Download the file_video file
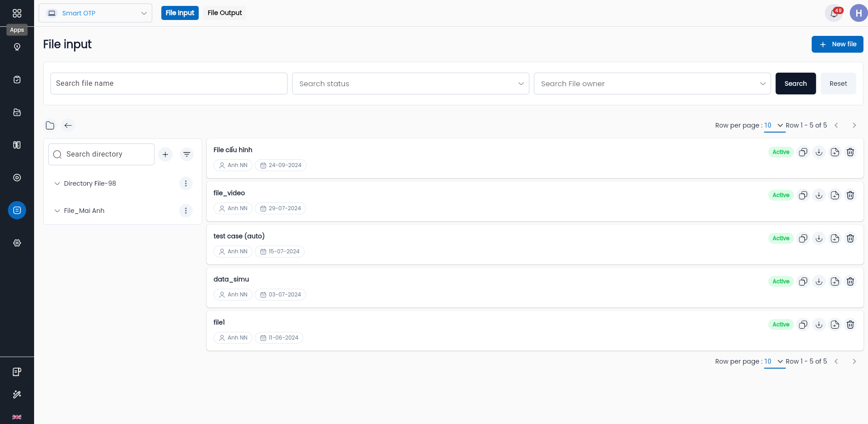The height and width of the screenshot is (424, 868). [819, 195]
